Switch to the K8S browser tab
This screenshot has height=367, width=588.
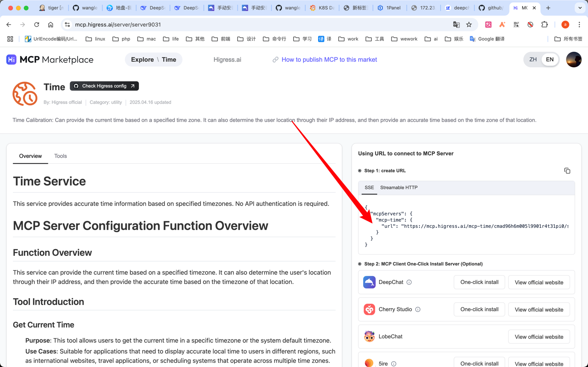(x=322, y=8)
